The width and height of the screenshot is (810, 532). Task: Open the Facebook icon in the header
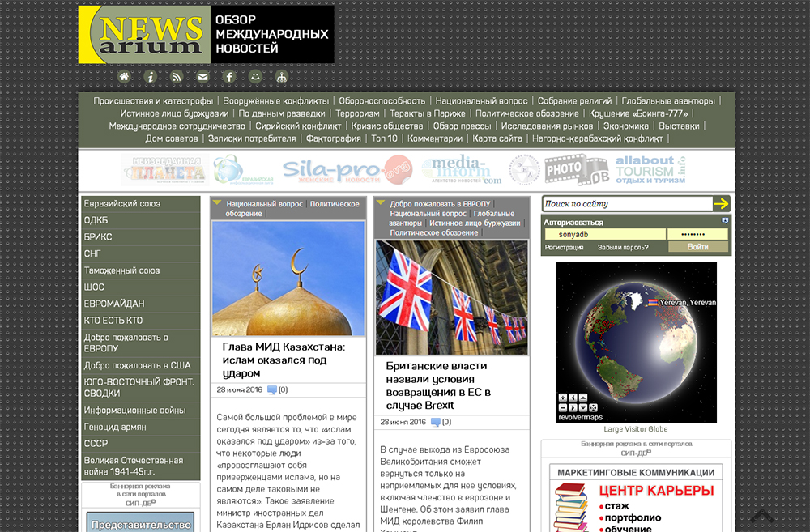click(229, 77)
